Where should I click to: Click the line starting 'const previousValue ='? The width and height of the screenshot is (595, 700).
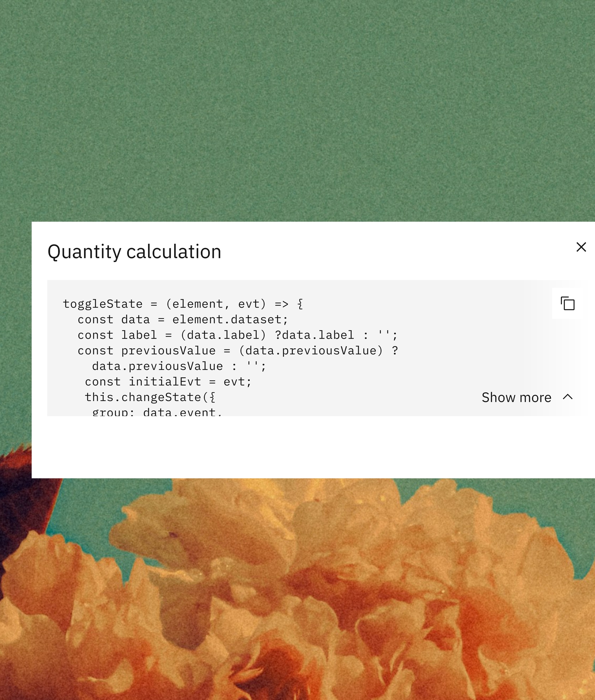click(238, 350)
